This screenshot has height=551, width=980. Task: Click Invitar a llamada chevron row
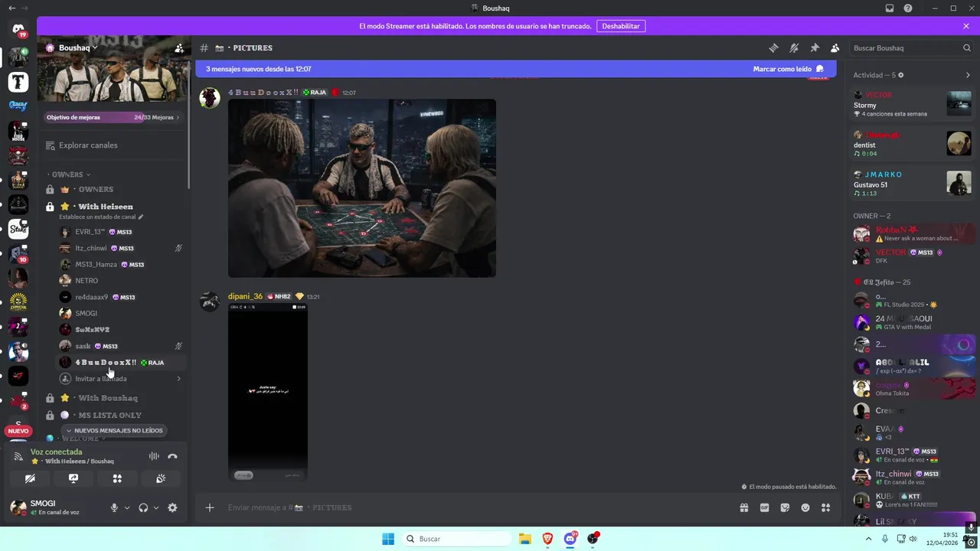coord(121,379)
